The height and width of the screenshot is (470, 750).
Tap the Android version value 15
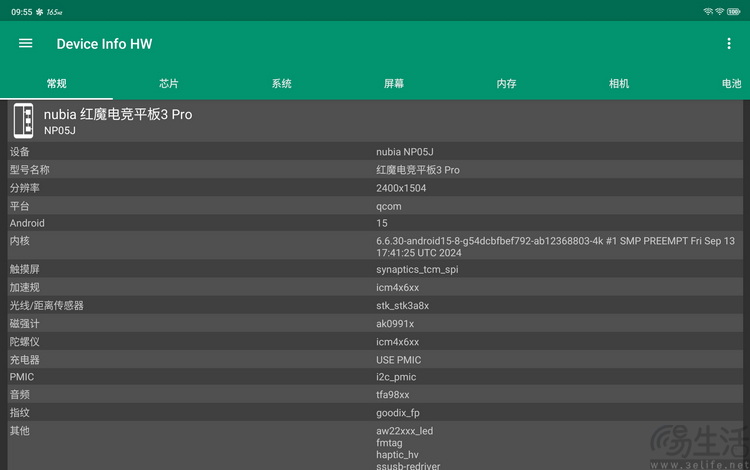point(382,223)
